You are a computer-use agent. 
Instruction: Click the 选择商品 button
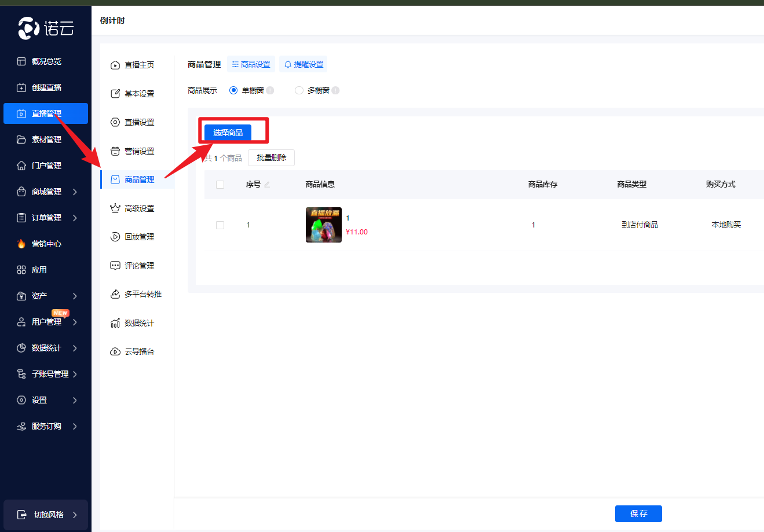(228, 133)
